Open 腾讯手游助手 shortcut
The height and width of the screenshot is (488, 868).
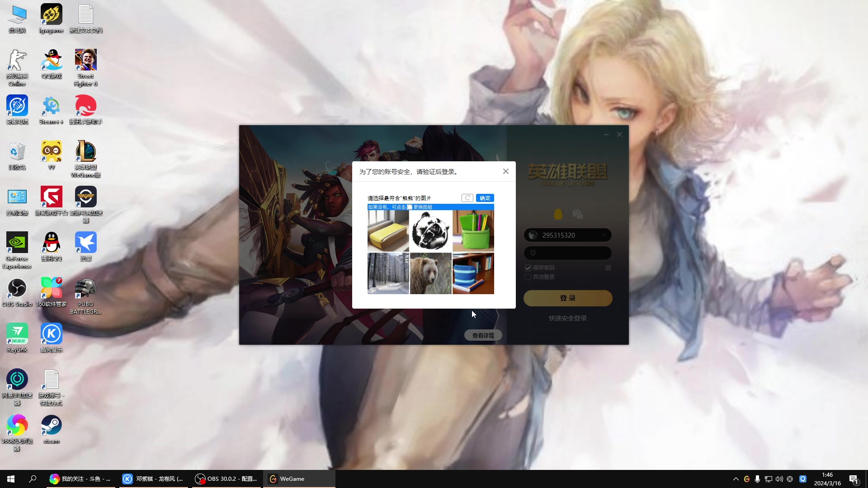[x=86, y=110]
